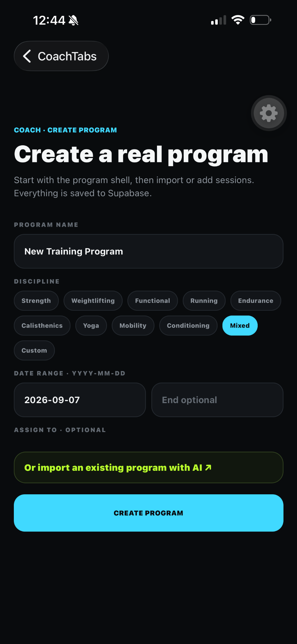Tap the battery indicator icon

tap(261, 20)
